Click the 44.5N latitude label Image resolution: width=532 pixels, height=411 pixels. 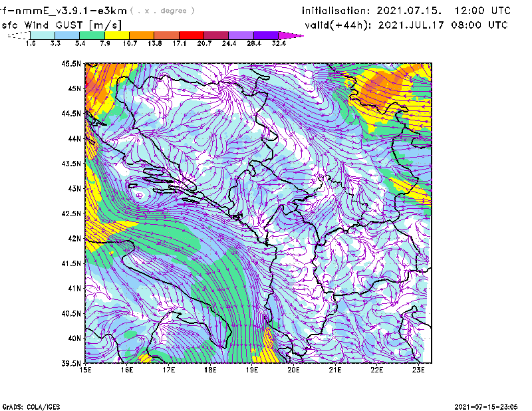pyautogui.click(x=71, y=113)
